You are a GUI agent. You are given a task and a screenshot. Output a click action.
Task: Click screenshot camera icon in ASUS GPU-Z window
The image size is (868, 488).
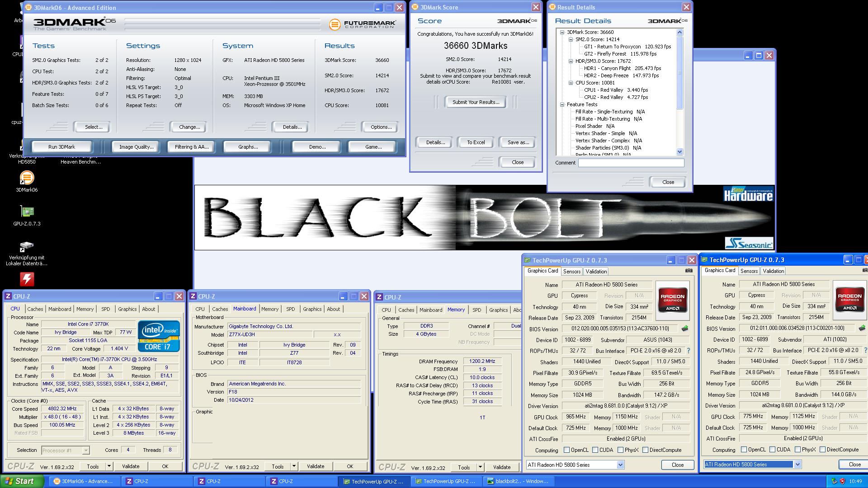pyautogui.click(x=689, y=271)
